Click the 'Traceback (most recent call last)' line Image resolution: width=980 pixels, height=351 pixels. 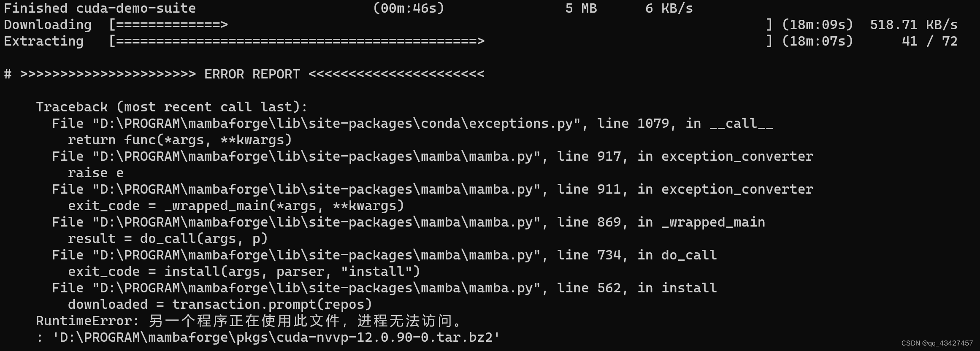[x=172, y=107]
